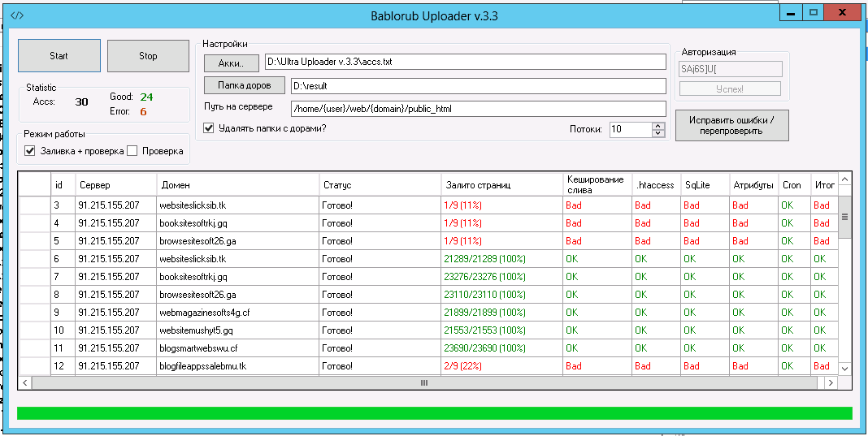Image resolution: width=868 pixels, height=436 pixels.
Task: Increase Потоки with the up arrow
Action: [x=658, y=126]
